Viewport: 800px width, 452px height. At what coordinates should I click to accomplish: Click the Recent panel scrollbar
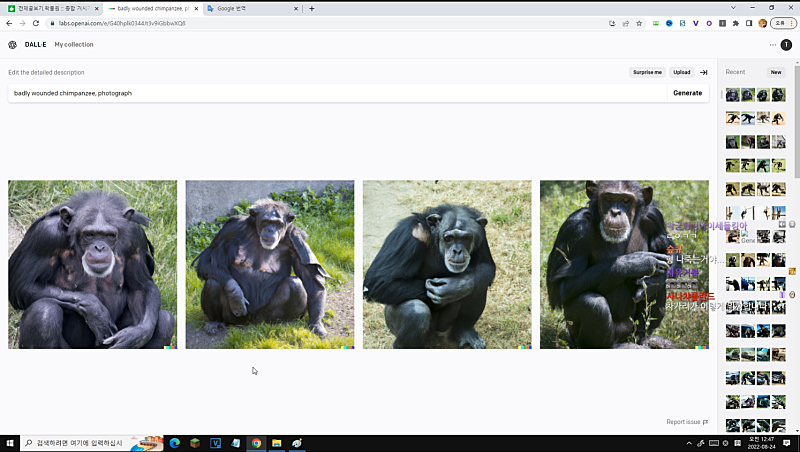tap(796, 120)
